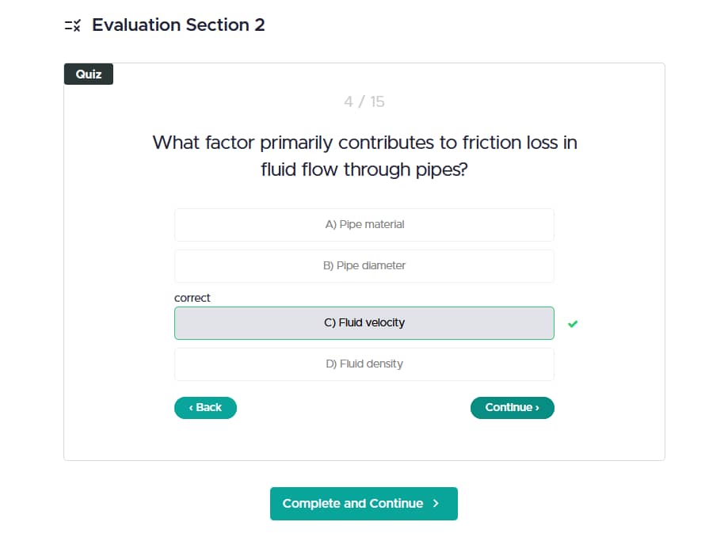
Task: Click the chevron arrow inside Complete and Continue
Action: [x=436, y=503]
